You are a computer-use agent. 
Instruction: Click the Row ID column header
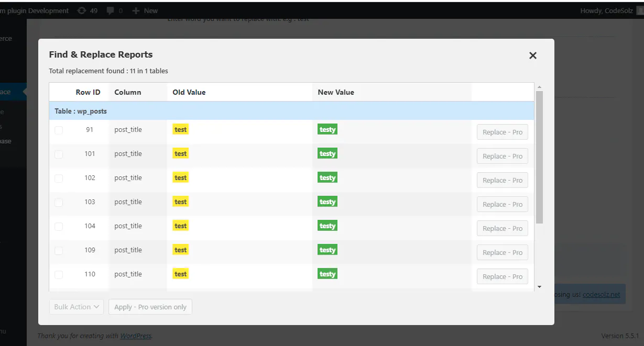pos(88,92)
